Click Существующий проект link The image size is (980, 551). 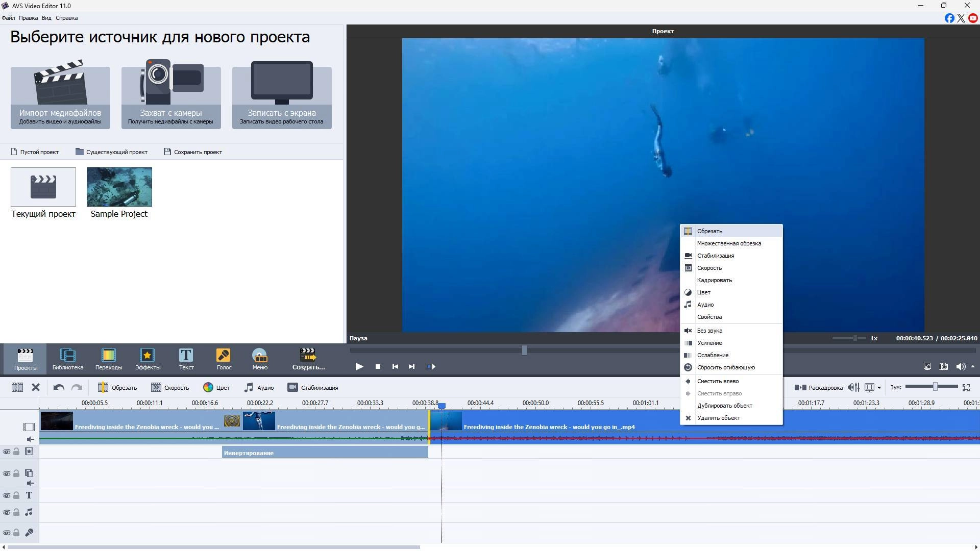pos(111,152)
